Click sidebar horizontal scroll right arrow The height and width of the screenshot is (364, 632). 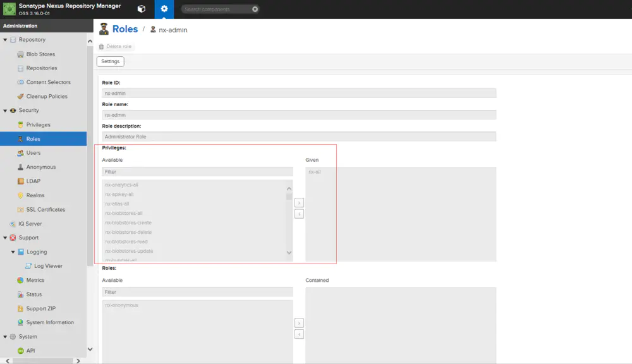coord(78,361)
